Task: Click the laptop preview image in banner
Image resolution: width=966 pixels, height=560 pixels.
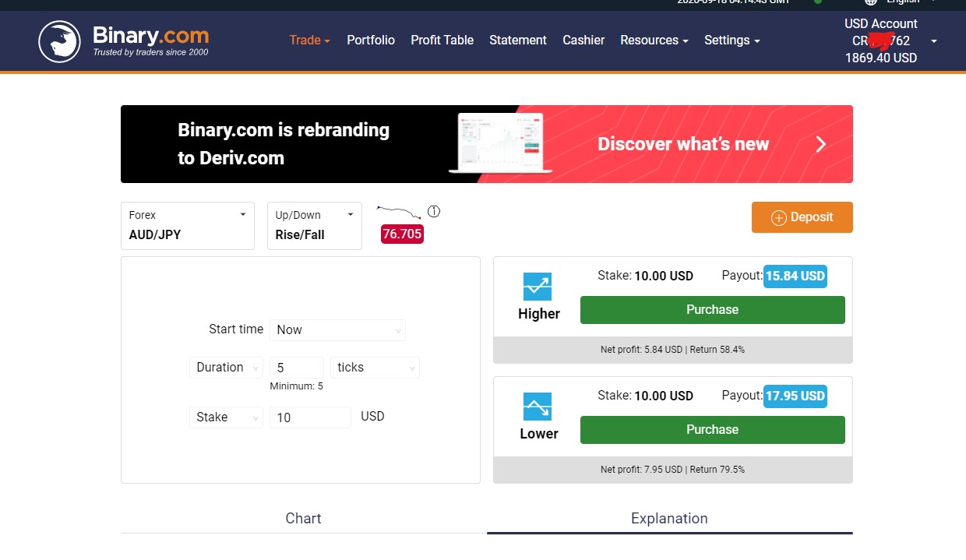Action: [x=501, y=143]
